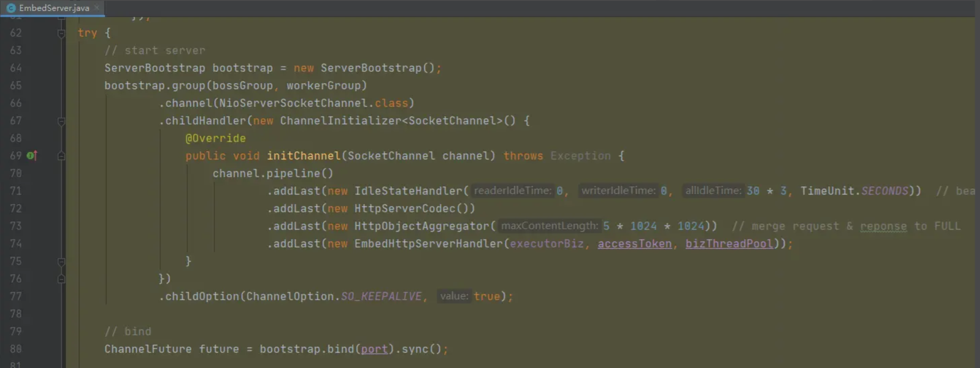
Task: Click workerGroup argument on line 65
Action: [323, 85]
